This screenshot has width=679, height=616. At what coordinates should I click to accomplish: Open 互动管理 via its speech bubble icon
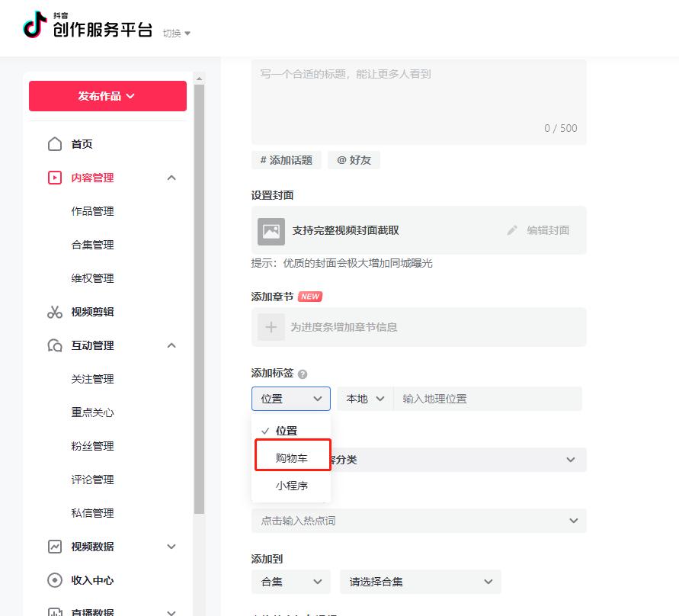(x=54, y=345)
